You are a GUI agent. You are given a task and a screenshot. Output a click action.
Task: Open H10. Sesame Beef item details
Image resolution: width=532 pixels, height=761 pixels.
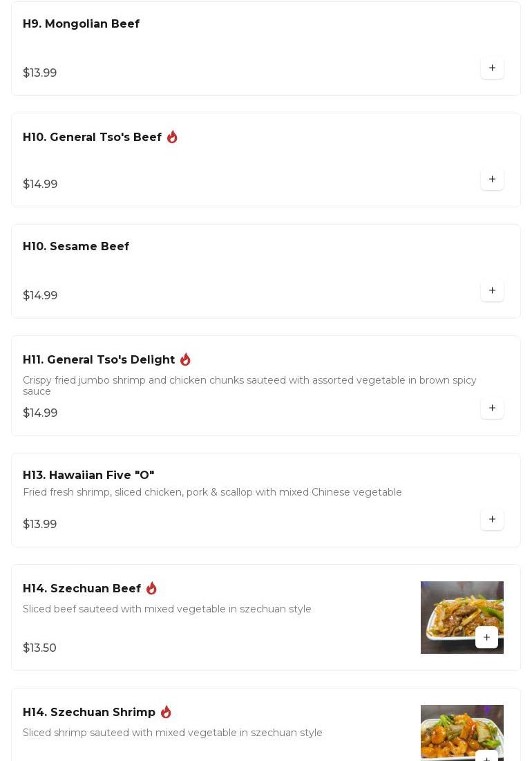coord(76,247)
